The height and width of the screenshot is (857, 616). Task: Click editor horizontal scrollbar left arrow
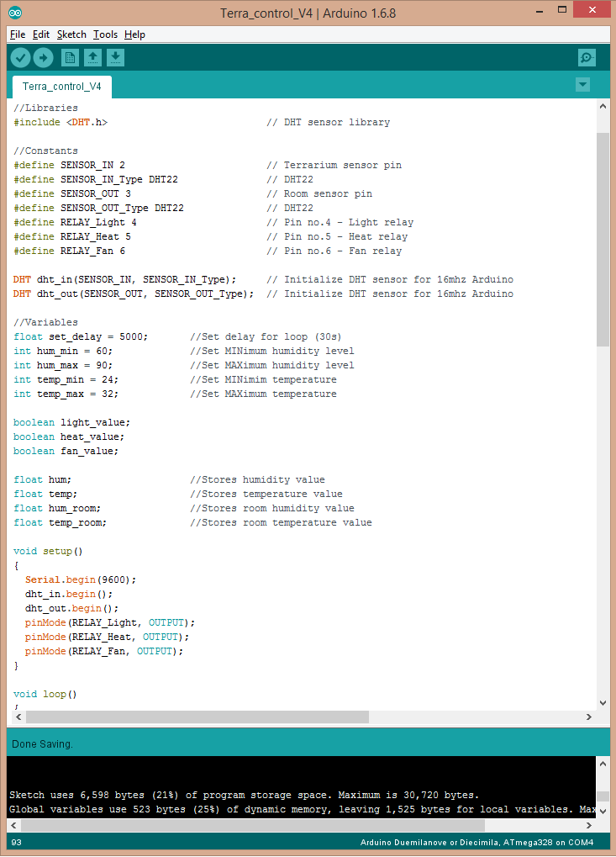[x=18, y=717]
